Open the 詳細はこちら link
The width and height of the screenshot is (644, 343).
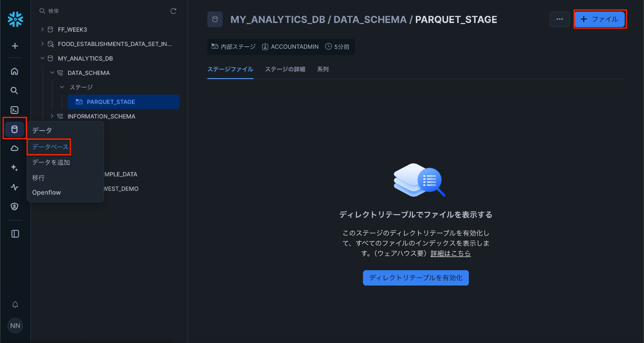pos(451,253)
